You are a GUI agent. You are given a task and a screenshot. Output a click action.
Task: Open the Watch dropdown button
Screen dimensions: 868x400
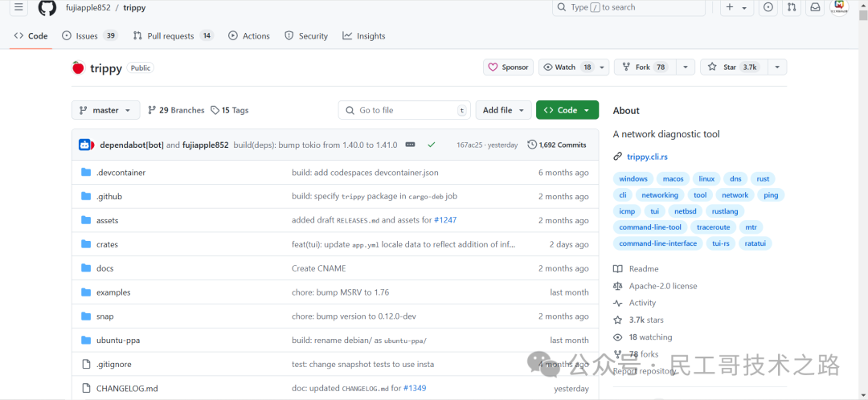[574, 67]
